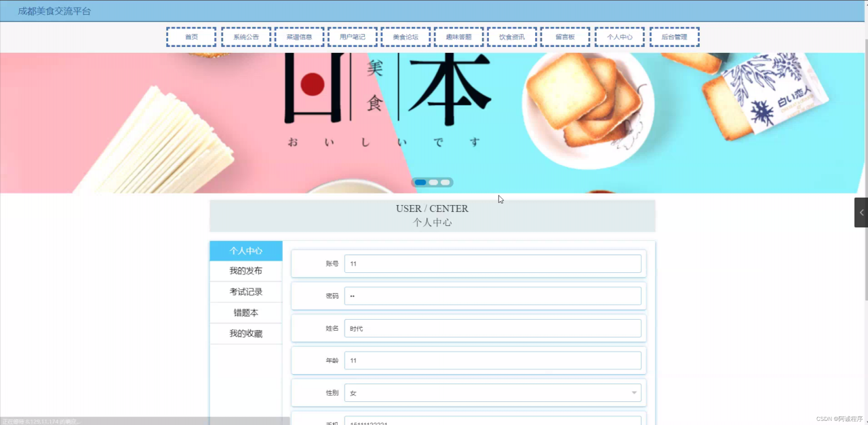Open the 考试记录 exam records tab
The width and height of the screenshot is (868, 425).
pyautogui.click(x=245, y=291)
